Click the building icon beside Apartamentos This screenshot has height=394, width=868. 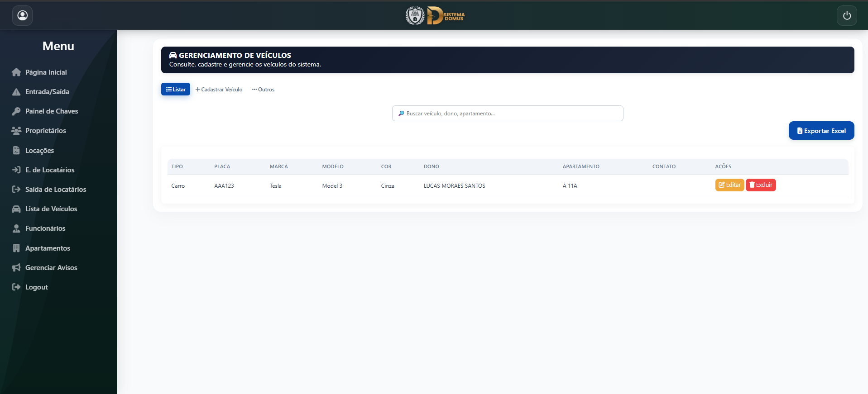(16, 248)
